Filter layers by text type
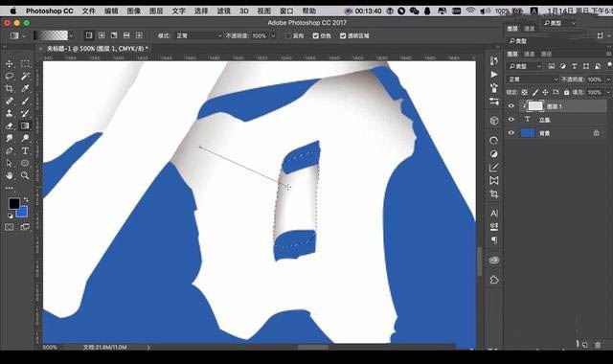This screenshot has width=613, height=364. click(x=575, y=66)
